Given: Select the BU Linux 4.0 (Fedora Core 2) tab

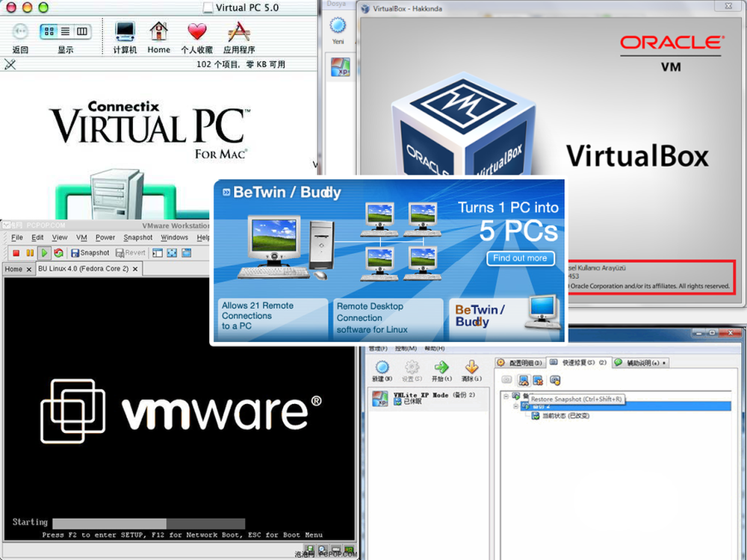Looking at the screenshot, I should tap(84, 269).
